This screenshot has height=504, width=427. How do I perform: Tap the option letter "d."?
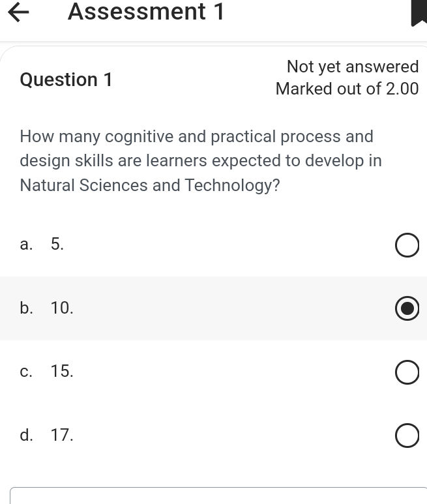(27, 435)
